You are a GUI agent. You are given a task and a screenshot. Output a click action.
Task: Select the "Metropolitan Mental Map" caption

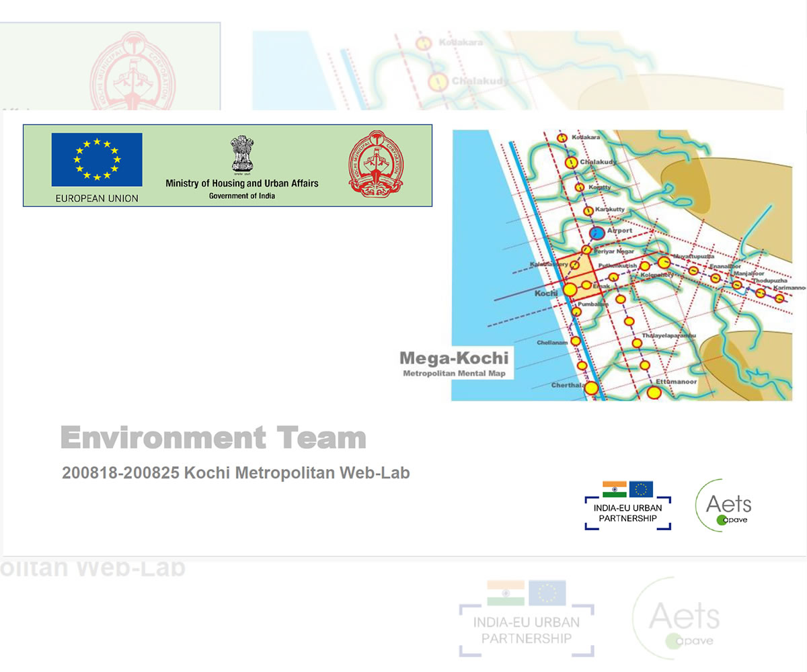tap(455, 373)
